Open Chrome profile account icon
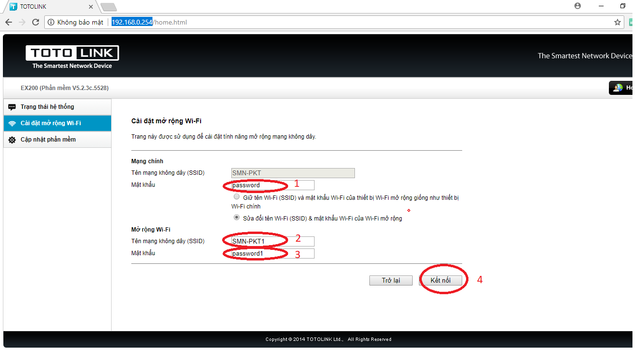Viewport: 644px width, 351px height. [578, 6]
